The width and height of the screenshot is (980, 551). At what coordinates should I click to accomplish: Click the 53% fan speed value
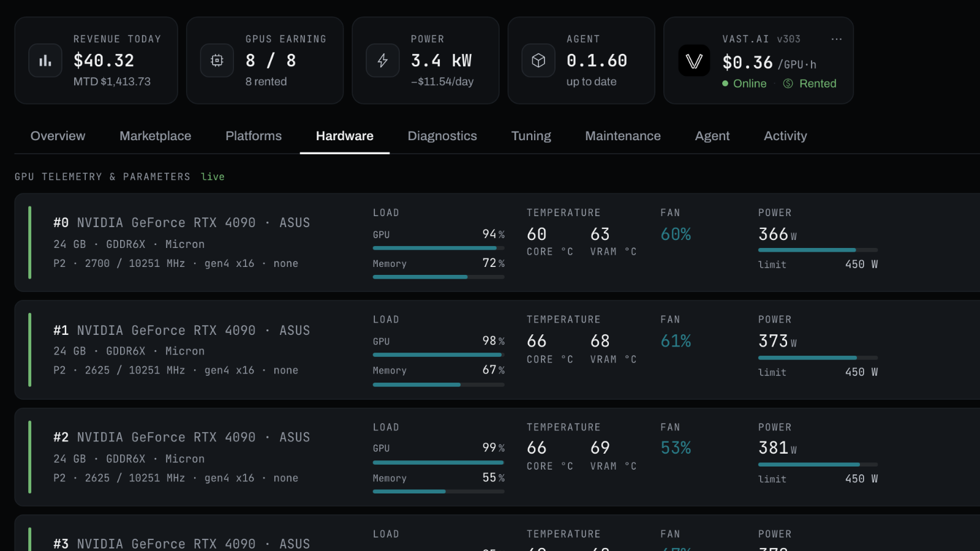[x=676, y=448]
